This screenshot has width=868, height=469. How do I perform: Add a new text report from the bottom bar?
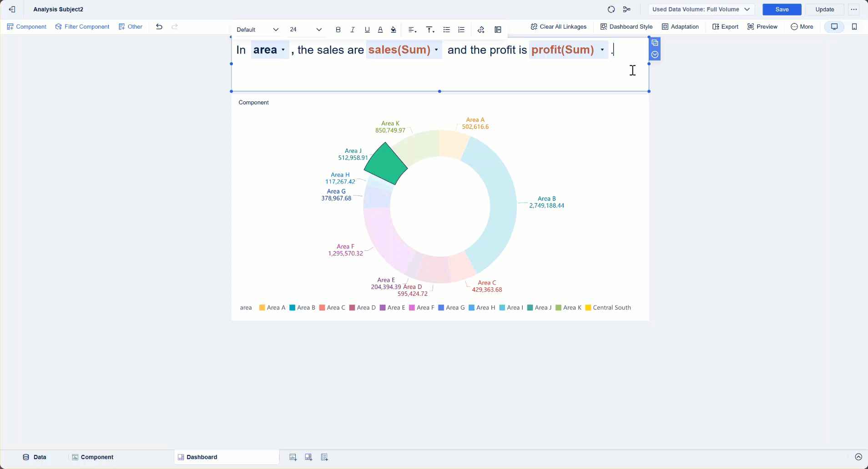click(324, 457)
